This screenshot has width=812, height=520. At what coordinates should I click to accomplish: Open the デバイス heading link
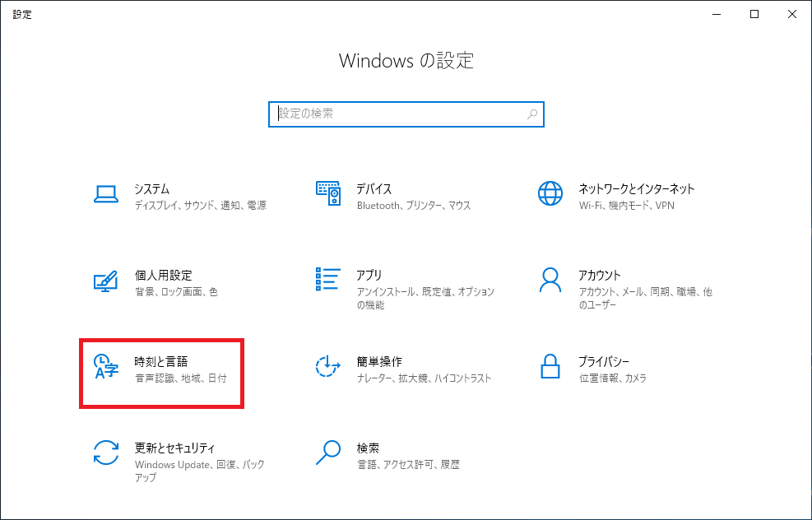[374, 188]
